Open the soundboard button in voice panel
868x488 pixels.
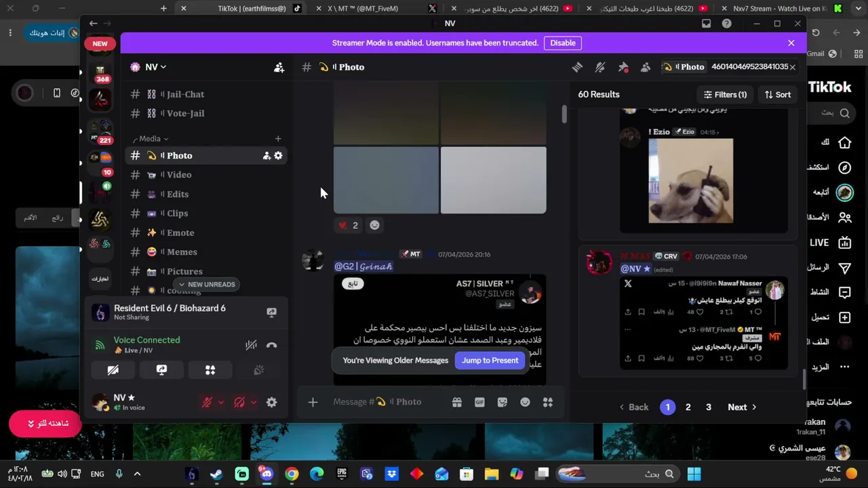258,370
